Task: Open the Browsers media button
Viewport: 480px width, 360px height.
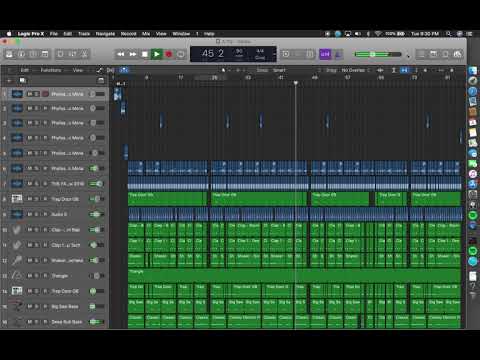Action: click(458, 54)
